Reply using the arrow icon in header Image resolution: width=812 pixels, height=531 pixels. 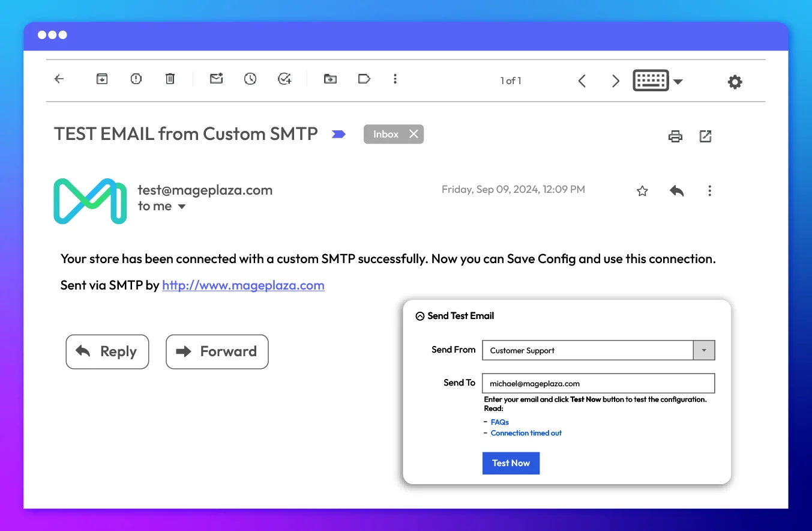click(x=676, y=191)
